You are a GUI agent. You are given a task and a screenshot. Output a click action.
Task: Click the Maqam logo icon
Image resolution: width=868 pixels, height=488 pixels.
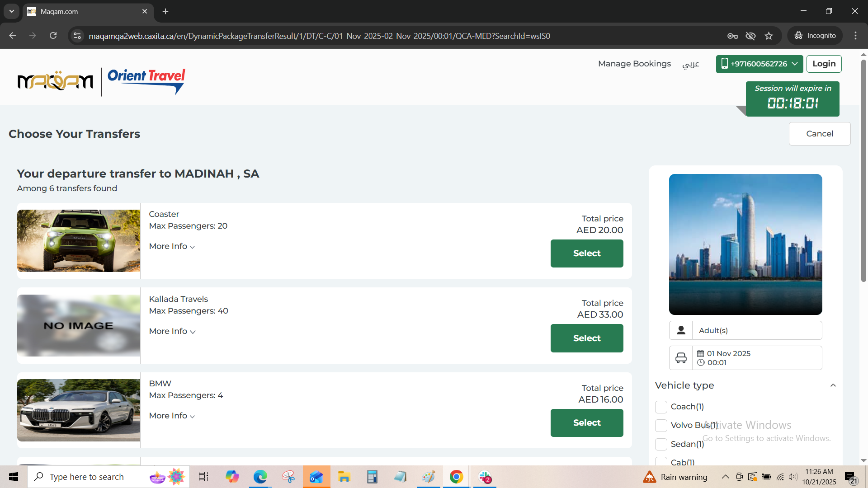[x=55, y=81]
